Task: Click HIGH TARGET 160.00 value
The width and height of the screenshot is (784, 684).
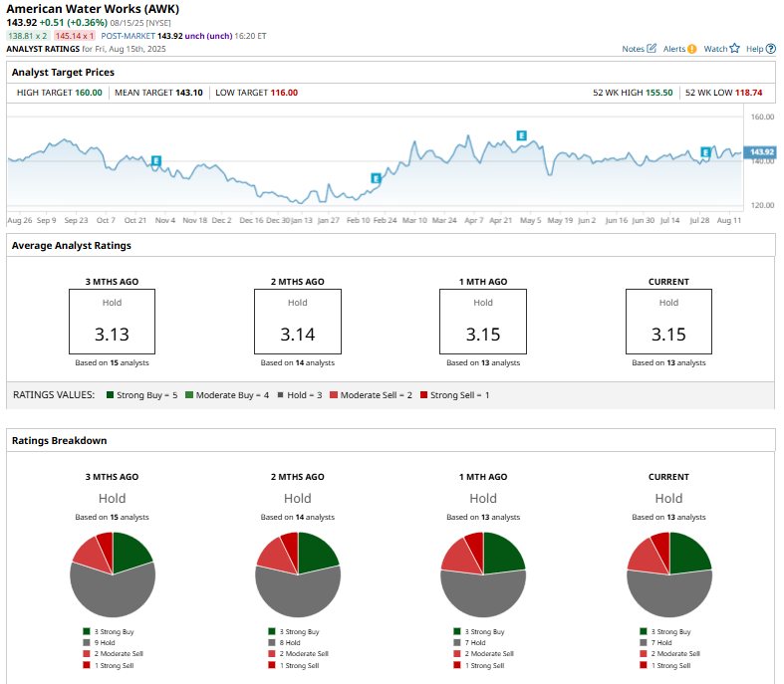Action: pos(89,93)
